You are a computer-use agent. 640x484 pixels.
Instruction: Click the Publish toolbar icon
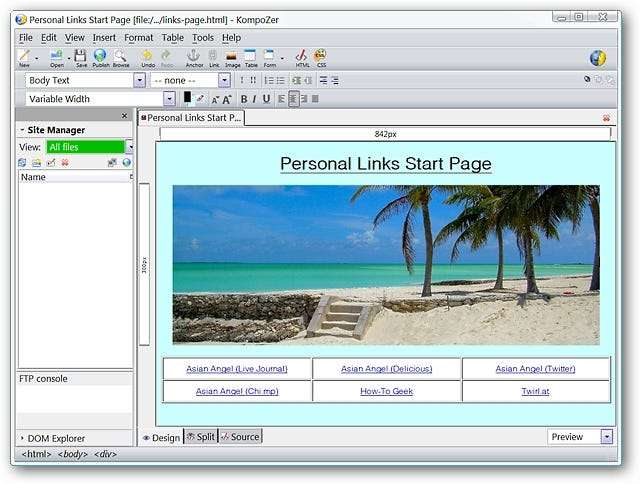coord(100,57)
